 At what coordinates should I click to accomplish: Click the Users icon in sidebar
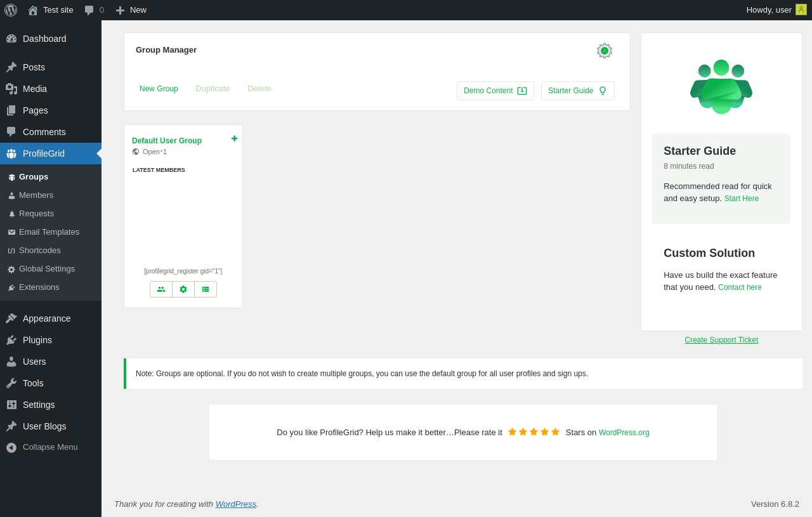[11, 362]
